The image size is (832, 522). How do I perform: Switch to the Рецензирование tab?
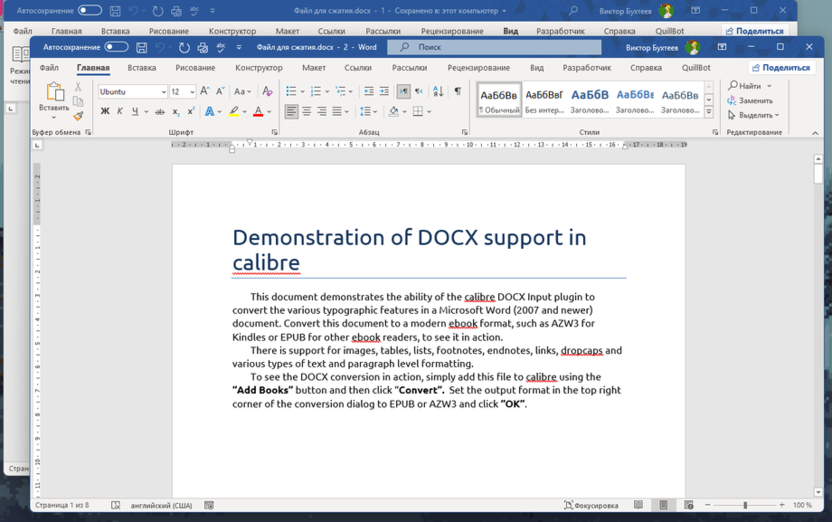pyautogui.click(x=478, y=68)
